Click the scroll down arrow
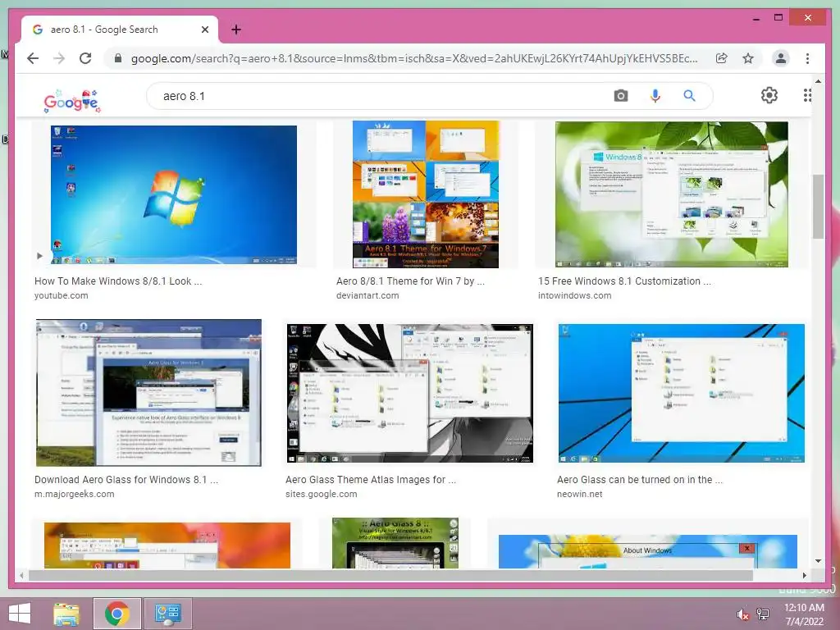The image size is (840, 630). tap(818, 561)
